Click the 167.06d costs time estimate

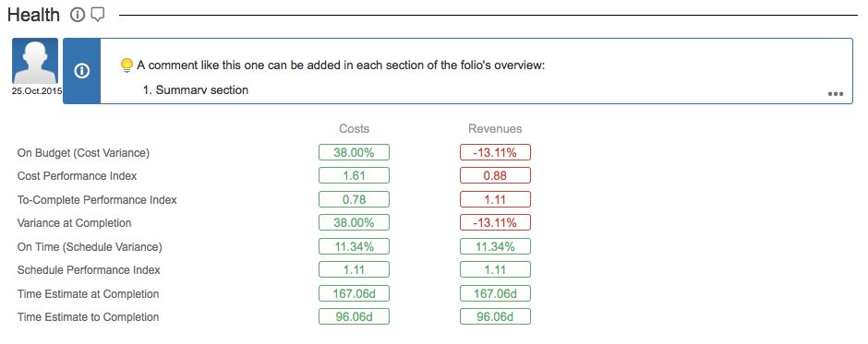pyautogui.click(x=355, y=293)
